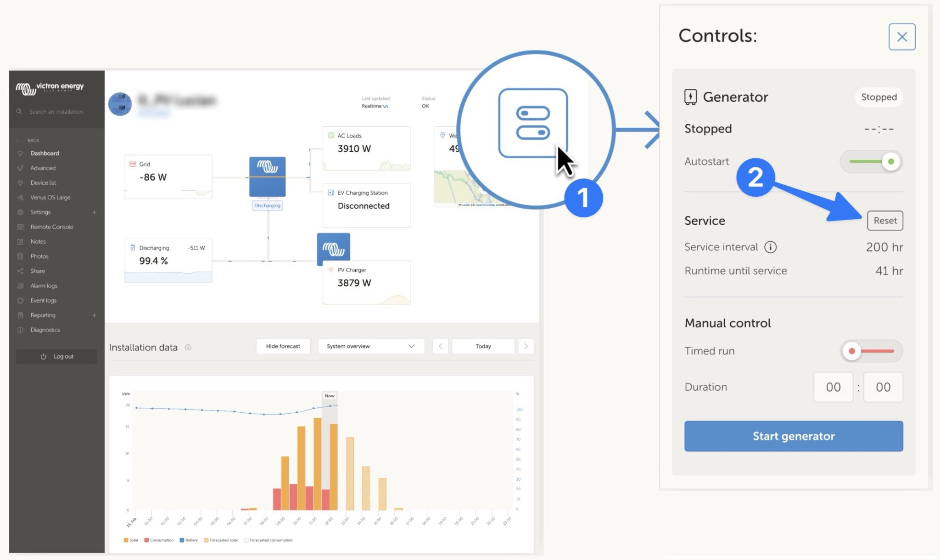Expand the Settings menu plus sign
Screen dimensions: 940x560
(x=94, y=212)
